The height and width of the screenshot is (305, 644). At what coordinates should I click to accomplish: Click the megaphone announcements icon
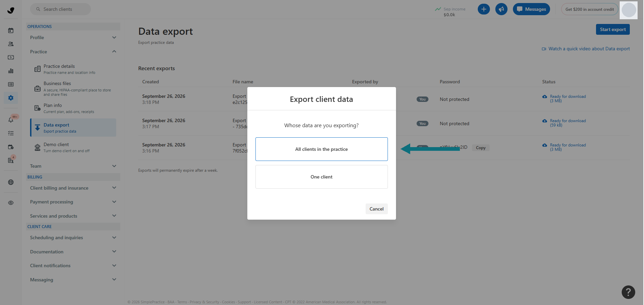pyautogui.click(x=501, y=9)
